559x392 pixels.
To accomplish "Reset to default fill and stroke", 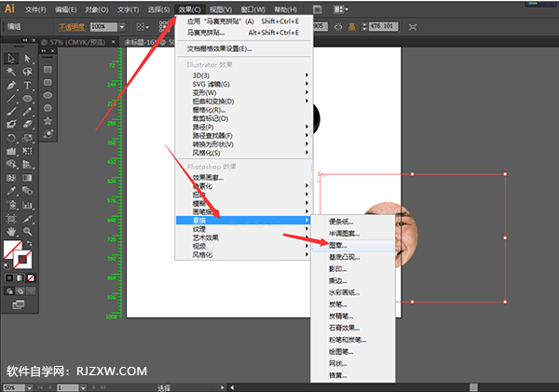I will [x=7, y=265].
